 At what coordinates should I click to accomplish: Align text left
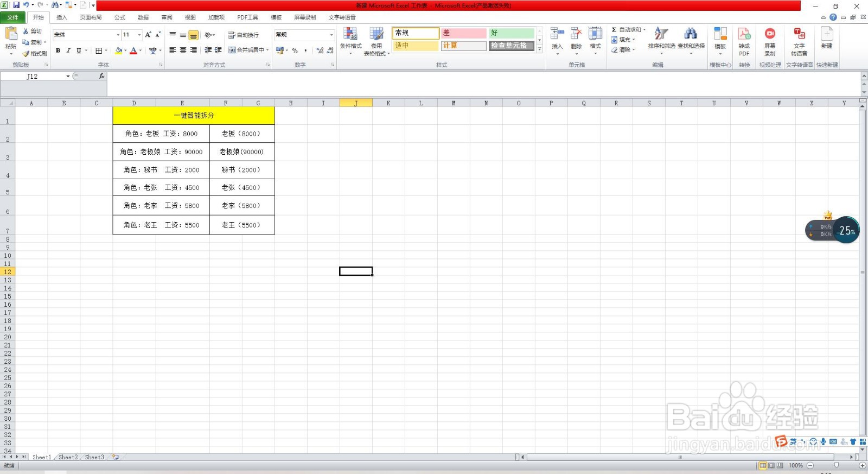click(173, 50)
